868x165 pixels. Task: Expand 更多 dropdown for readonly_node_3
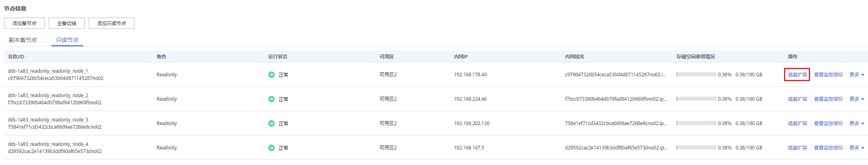click(856, 123)
